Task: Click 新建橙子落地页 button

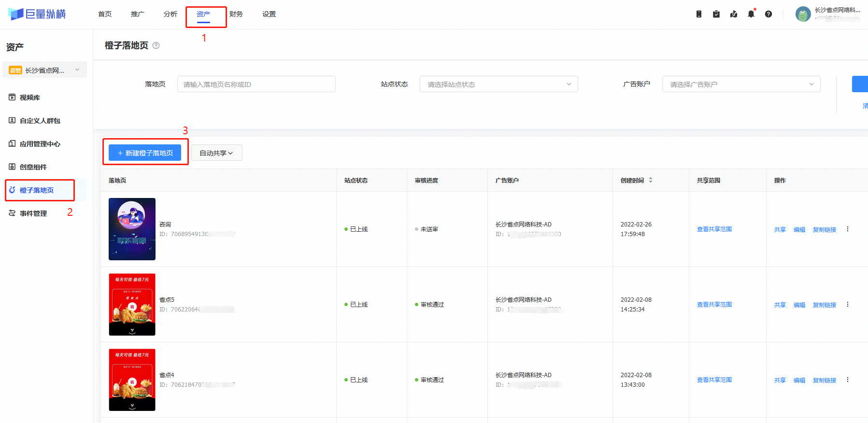Action: (145, 153)
